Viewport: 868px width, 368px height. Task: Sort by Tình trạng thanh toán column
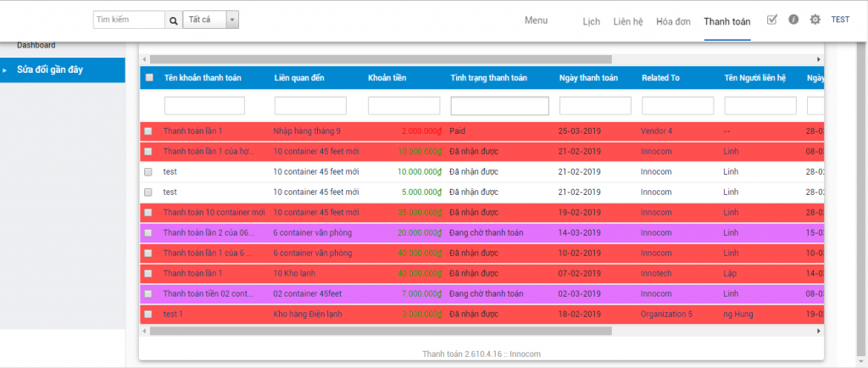click(489, 78)
